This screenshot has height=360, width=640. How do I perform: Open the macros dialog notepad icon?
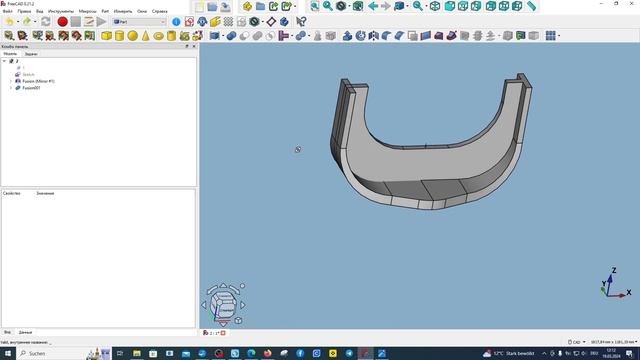[89, 22]
